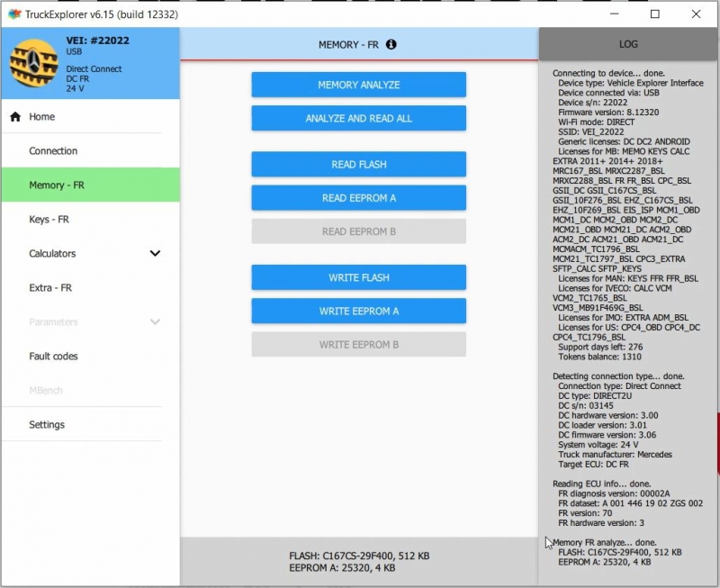The image size is (720, 588).
Task: Click WRITE FLASH button
Action: [358, 277]
